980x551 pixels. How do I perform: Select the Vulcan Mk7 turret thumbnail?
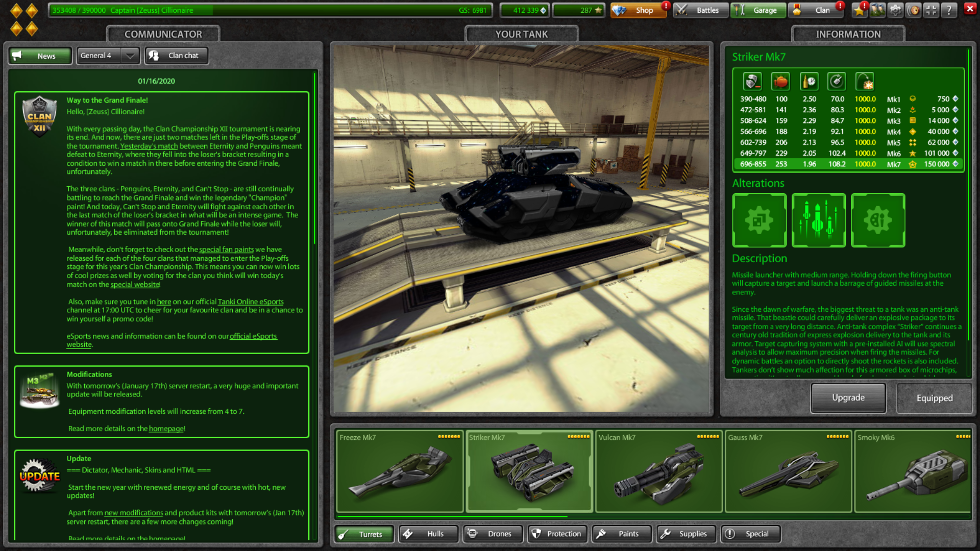(x=658, y=472)
